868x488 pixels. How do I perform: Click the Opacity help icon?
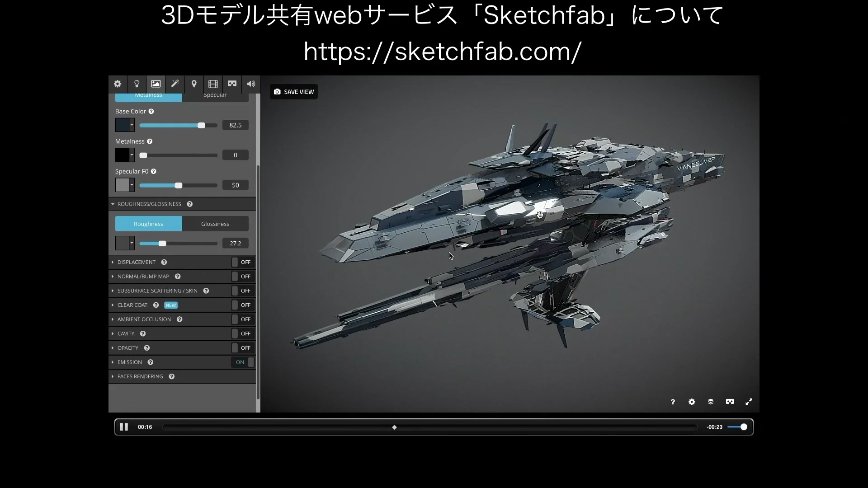pos(147,348)
